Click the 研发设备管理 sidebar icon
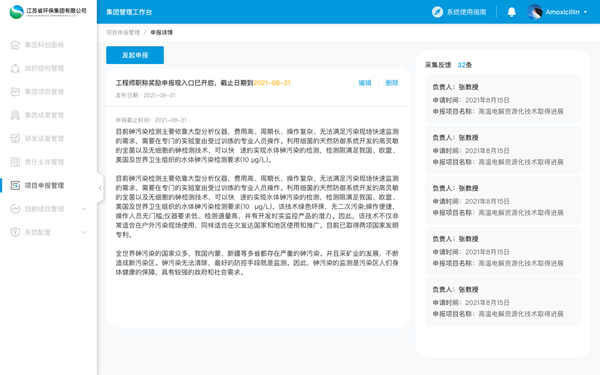Screen dimensions: 600x375 pyautogui.click(x=15, y=139)
